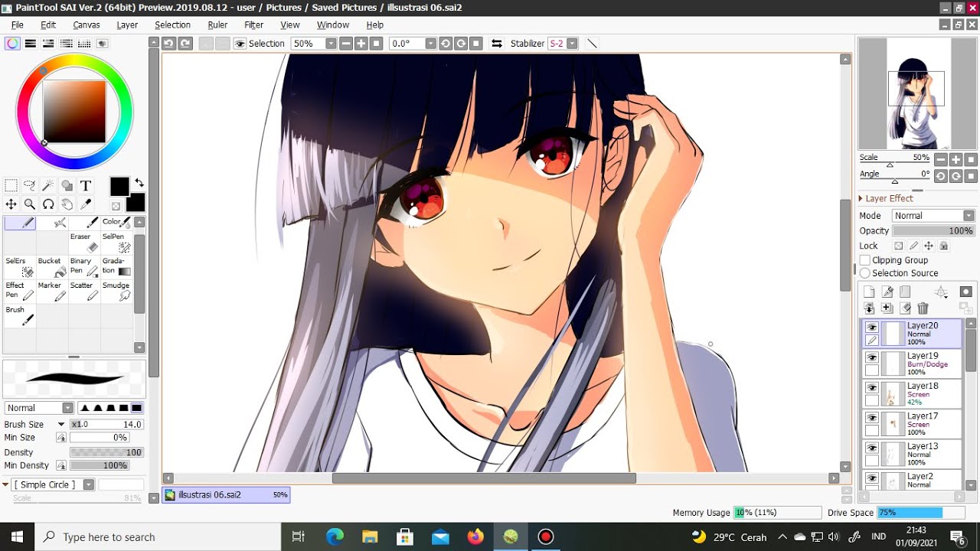Hide Layer17 using its eye icon
The width and height of the screenshot is (980, 551).
[x=872, y=418]
